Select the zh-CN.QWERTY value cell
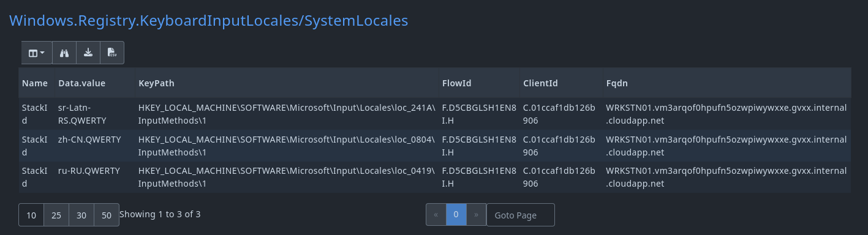 tap(95, 146)
